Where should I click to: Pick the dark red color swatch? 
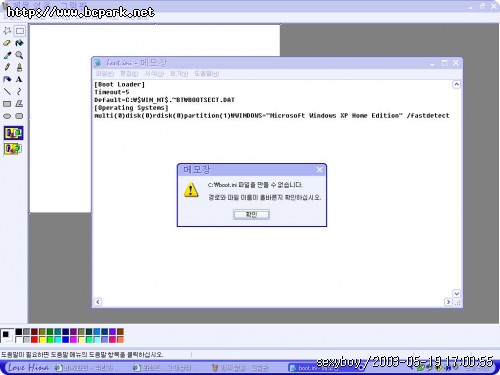(34, 332)
